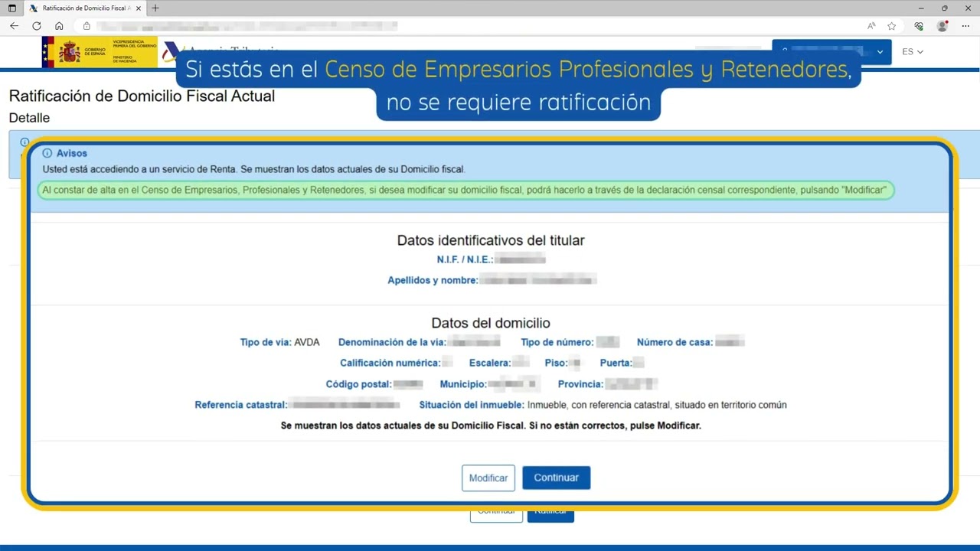
Task: Click the browser home icon
Action: point(59,25)
